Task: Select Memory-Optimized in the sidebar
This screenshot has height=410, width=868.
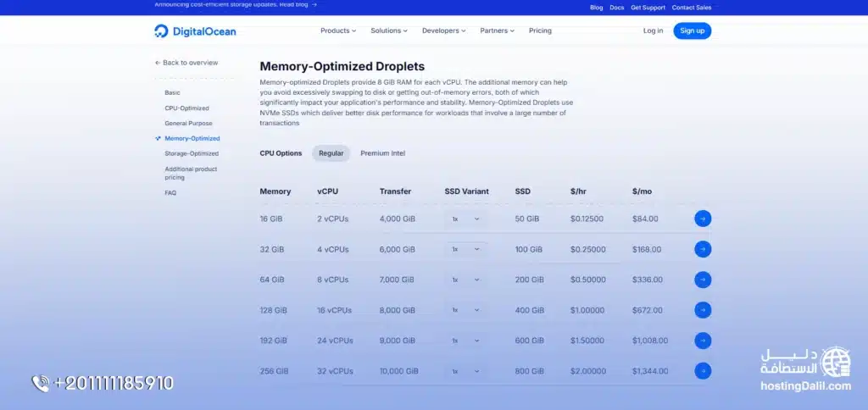Action: coord(192,138)
